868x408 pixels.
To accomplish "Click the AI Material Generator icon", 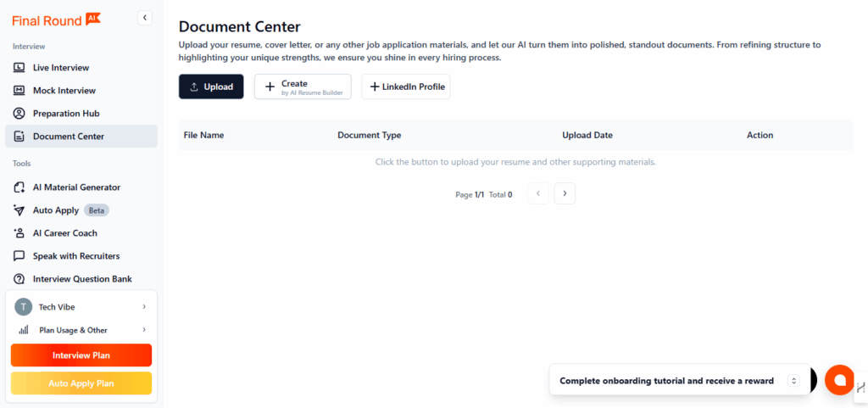I will (x=19, y=187).
